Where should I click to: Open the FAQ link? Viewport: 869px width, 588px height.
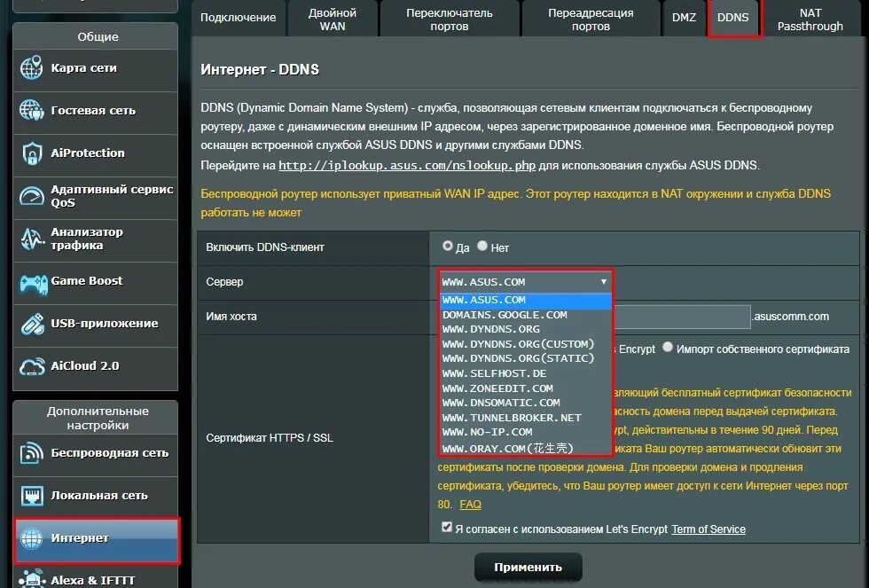pos(471,505)
